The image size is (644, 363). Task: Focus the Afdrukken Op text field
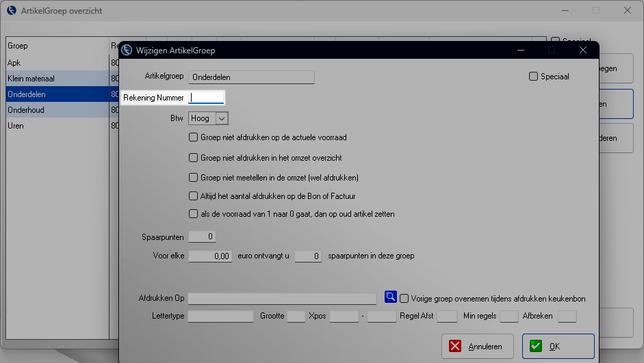pos(282,299)
